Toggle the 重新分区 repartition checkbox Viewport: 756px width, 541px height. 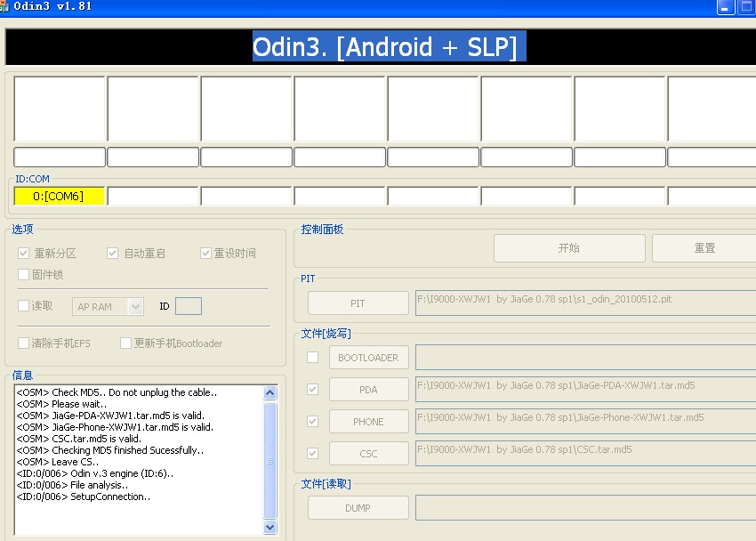pos(23,253)
